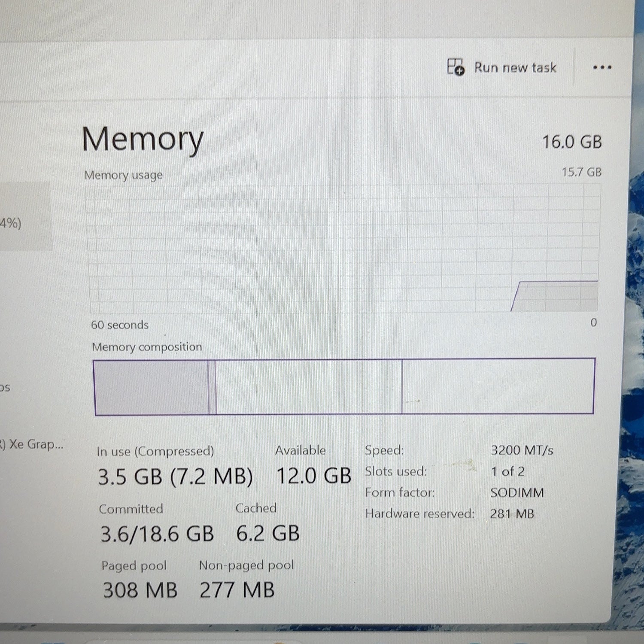Open the three-dot more options menu
This screenshot has height=644, width=644.
[602, 67]
